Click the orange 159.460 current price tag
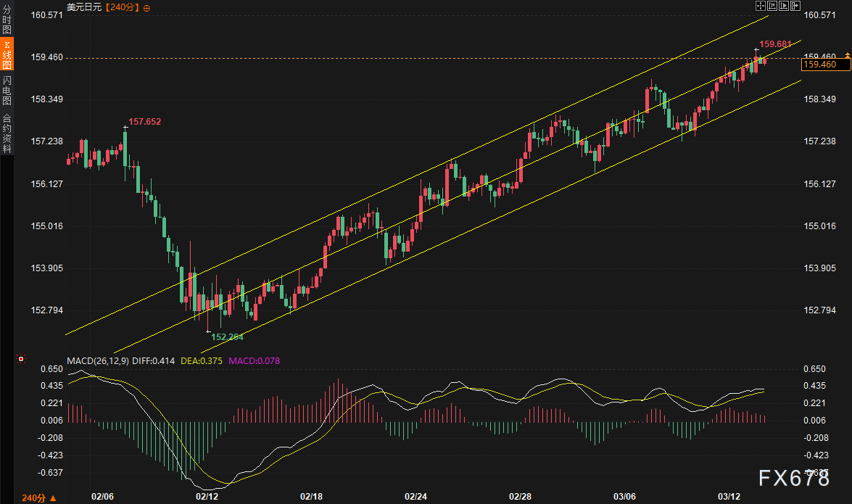Viewport: 852px width, 504px height. pyautogui.click(x=820, y=65)
